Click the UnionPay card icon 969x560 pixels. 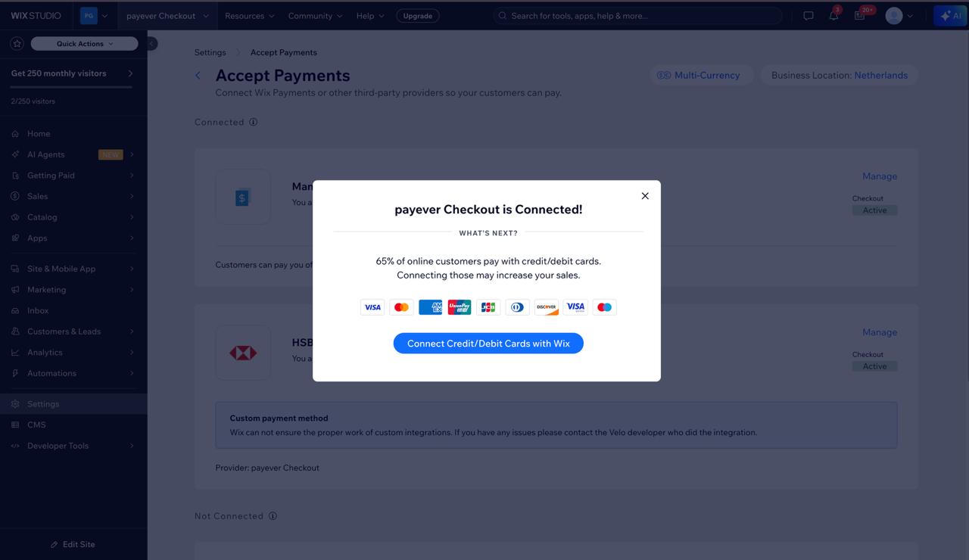coord(460,307)
